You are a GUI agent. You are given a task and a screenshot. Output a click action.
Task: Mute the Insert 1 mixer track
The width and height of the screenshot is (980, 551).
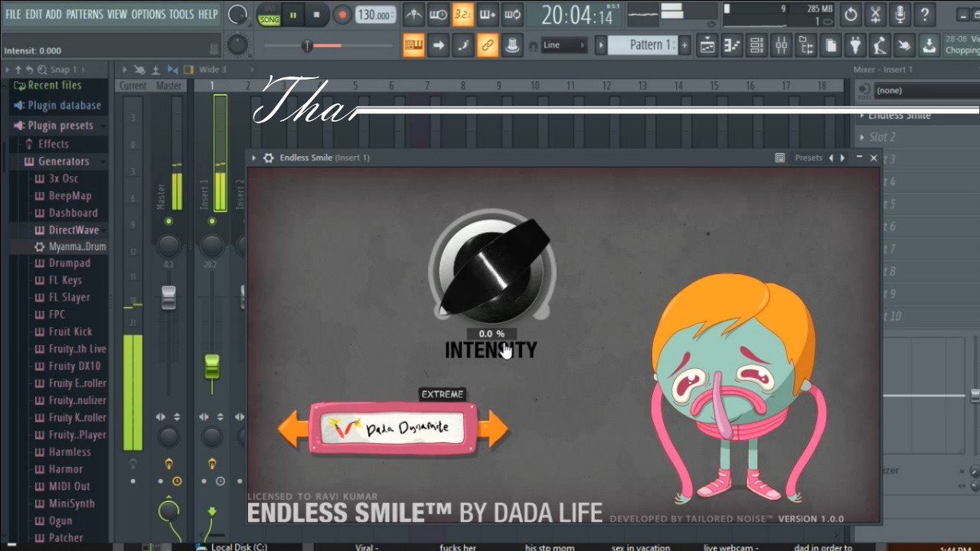click(212, 221)
